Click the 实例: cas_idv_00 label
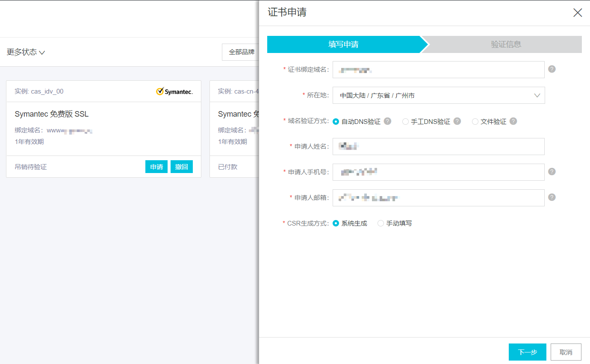590x364 pixels. coord(39,91)
